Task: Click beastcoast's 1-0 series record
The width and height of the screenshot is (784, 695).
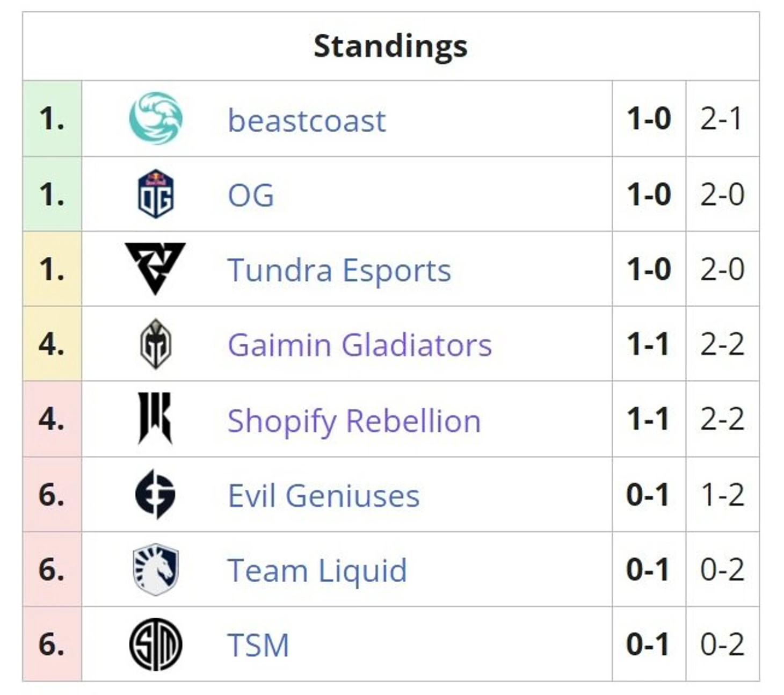Action: [x=649, y=119]
